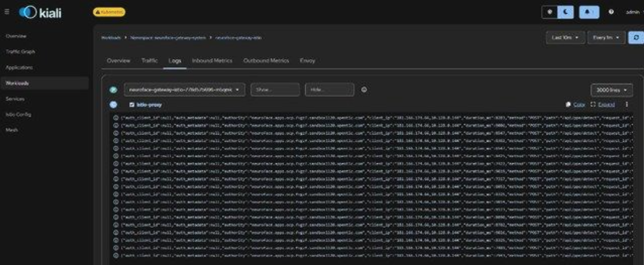
Task: Toggle the istio-proxy container checkbox
Action: pos(132,105)
